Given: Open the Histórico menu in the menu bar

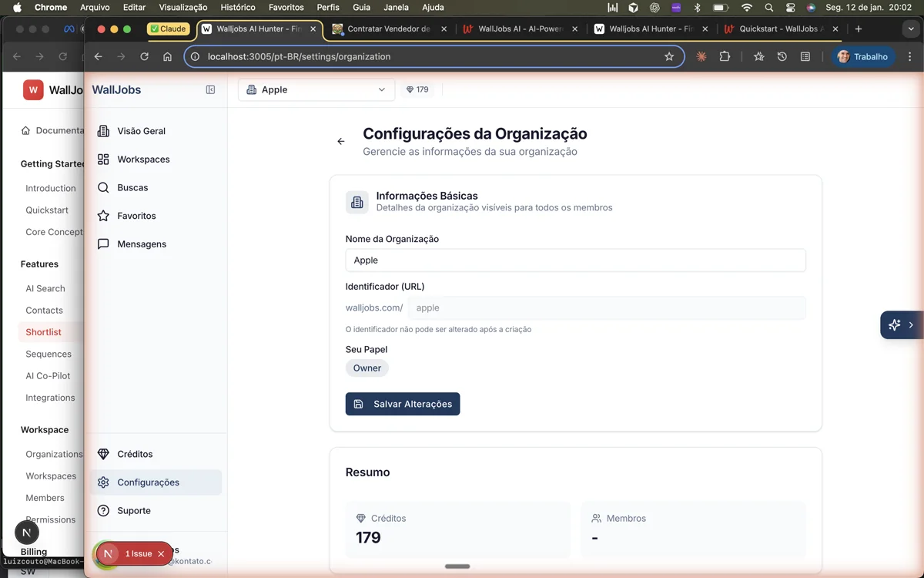Looking at the screenshot, I should pos(237,7).
